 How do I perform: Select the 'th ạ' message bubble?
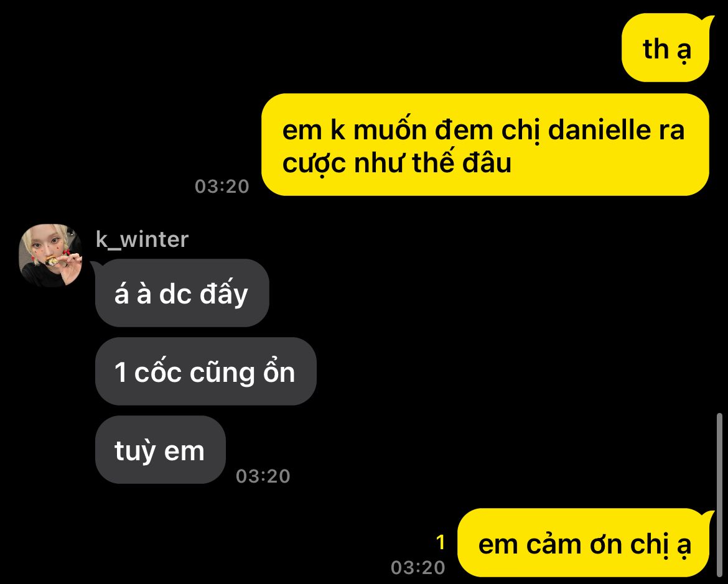pyautogui.click(x=666, y=48)
